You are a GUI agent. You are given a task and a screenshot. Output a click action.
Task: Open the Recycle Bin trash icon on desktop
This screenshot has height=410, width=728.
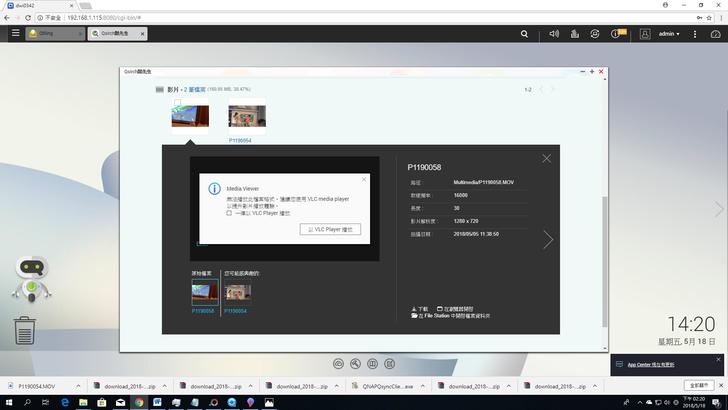(x=25, y=330)
